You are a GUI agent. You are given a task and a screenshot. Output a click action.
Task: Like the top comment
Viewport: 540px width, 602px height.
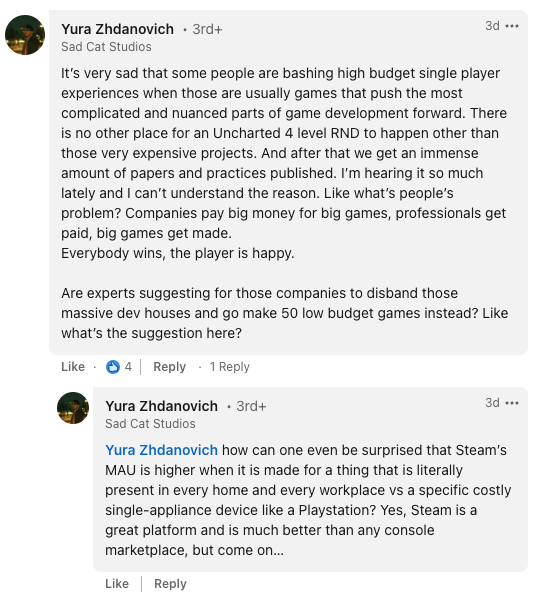tap(73, 367)
